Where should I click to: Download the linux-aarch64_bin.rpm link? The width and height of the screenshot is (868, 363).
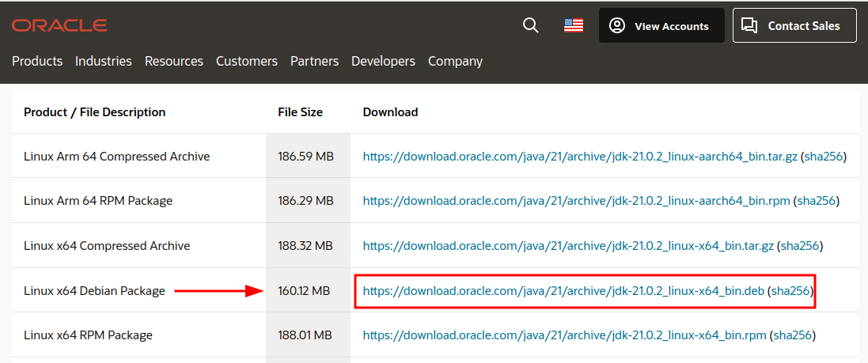click(576, 201)
